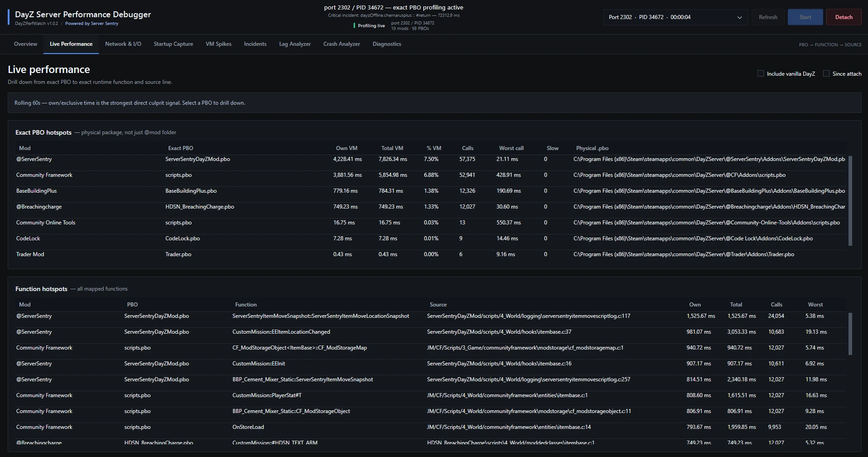Click the Start button
Image resolution: width=868 pixels, height=457 pixels.
805,17
